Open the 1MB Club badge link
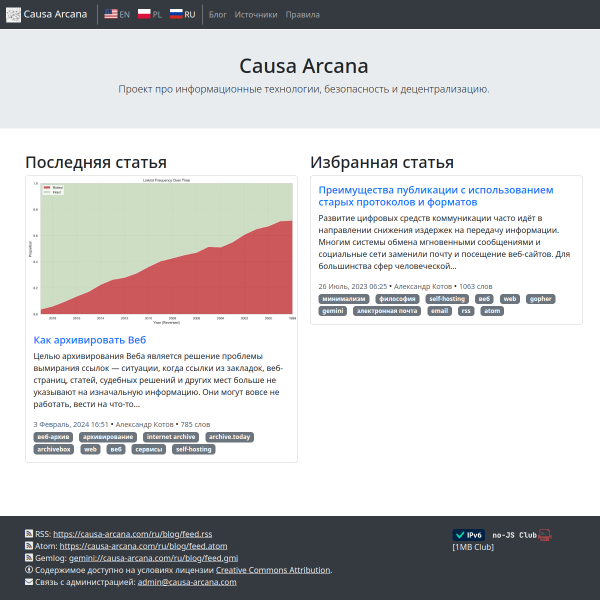This screenshot has width=600, height=600. coord(473,547)
